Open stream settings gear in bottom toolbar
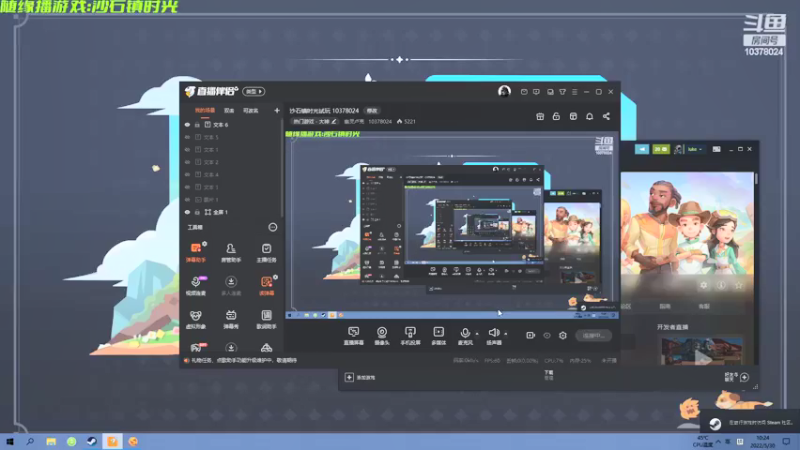This screenshot has width=800, height=450. pyautogui.click(x=563, y=335)
